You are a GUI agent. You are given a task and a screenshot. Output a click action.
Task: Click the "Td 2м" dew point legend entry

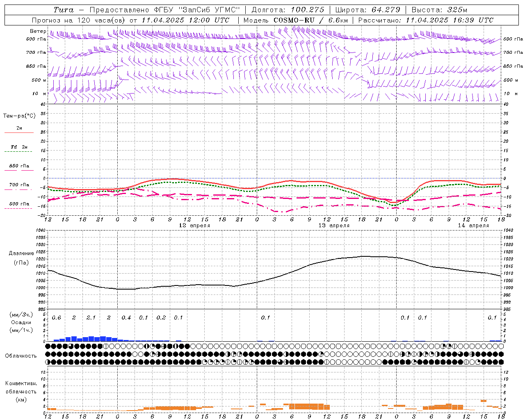point(19,147)
